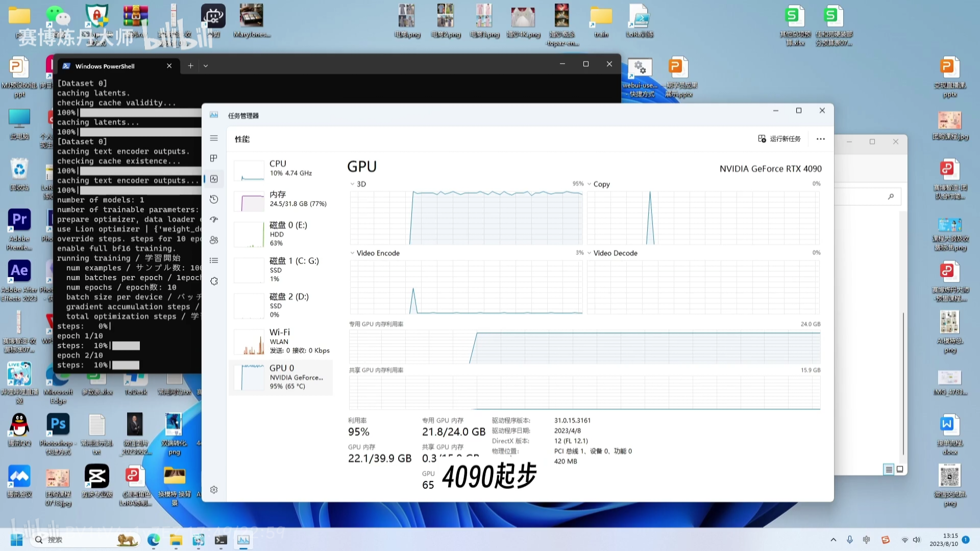Expand the Copy graph dropdown
Screen dimensions: 980x551
click(590, 184)
